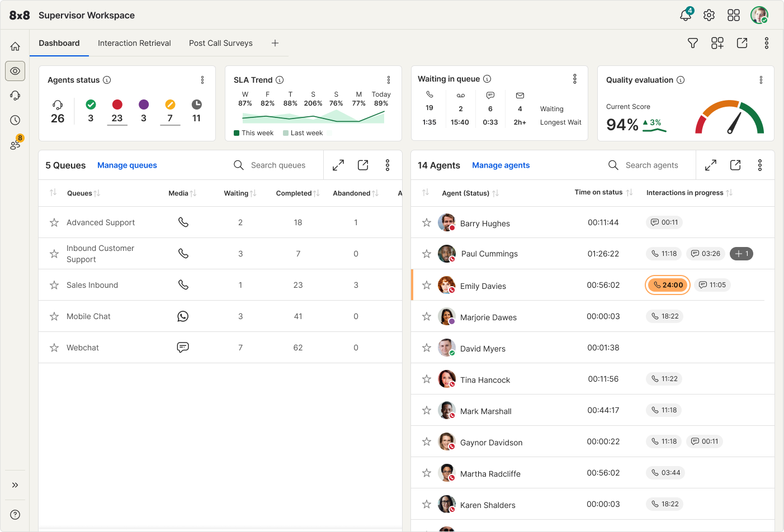Click the filter funnel icon

click(692, 43)
